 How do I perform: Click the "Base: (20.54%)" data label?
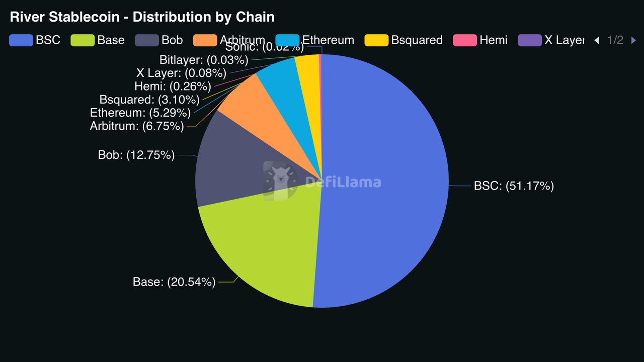174,282
